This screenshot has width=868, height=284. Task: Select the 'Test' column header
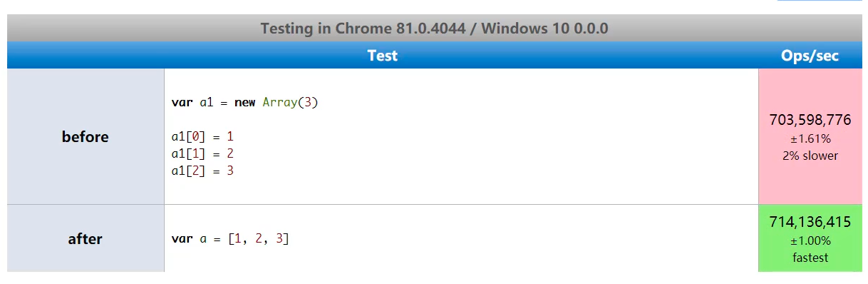point(383,56)
